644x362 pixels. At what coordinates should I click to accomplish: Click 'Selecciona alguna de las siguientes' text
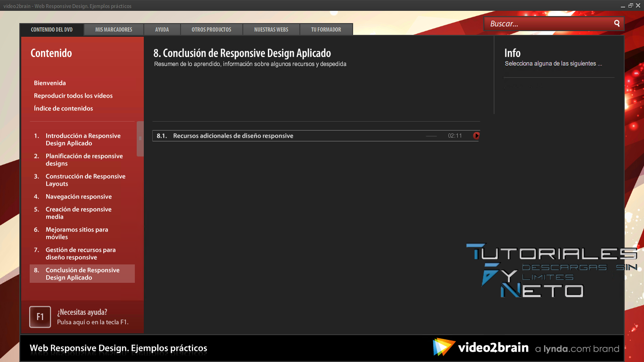553,64
